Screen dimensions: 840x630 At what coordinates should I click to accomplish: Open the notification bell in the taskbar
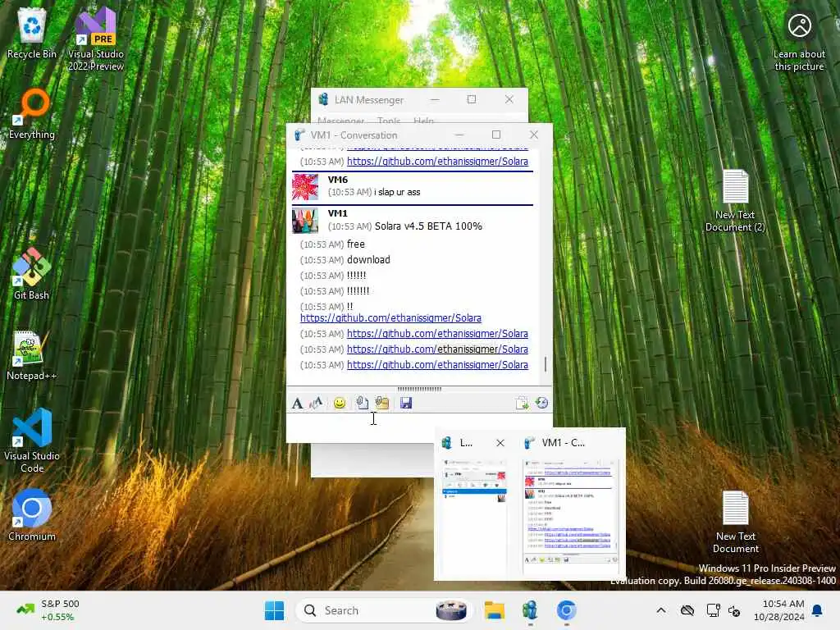[x=818, y=610]
